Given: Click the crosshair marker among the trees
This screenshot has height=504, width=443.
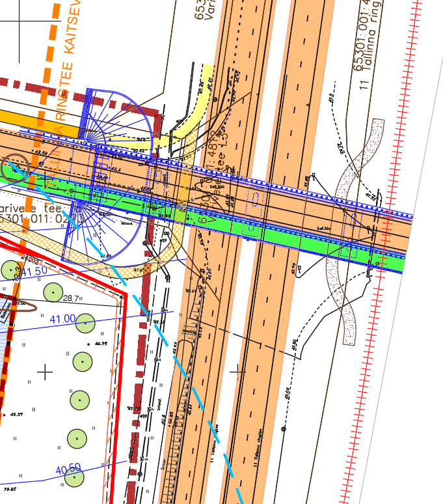Looking at the screenshot, I should (x=44, y=372).
